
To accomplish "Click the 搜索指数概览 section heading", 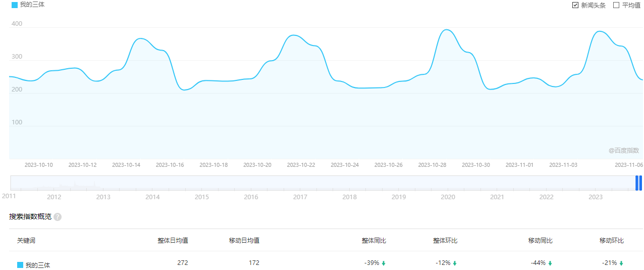I will point(30,216).
